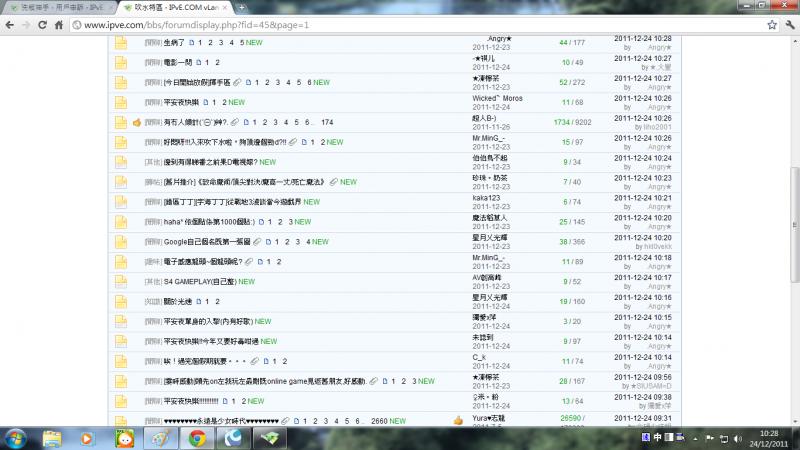Go to page 174 of the thread
800x450 pixels.
pos(327,122)
